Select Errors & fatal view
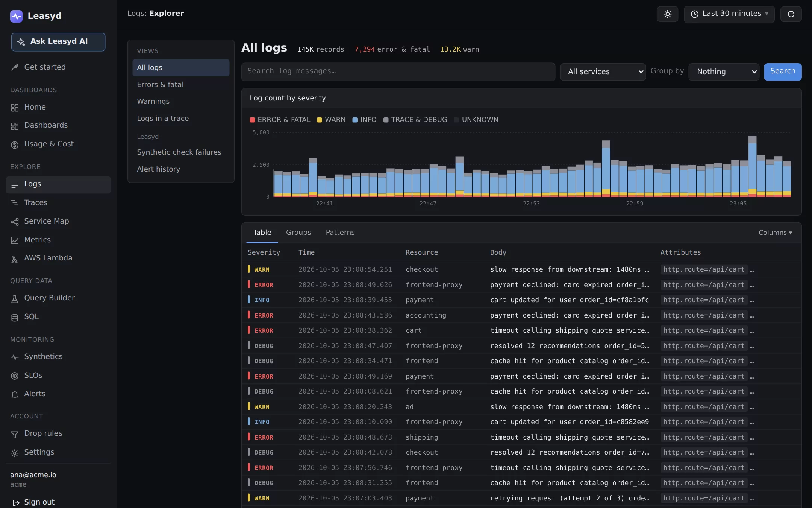Screen dimensions: 812x508 181,85
